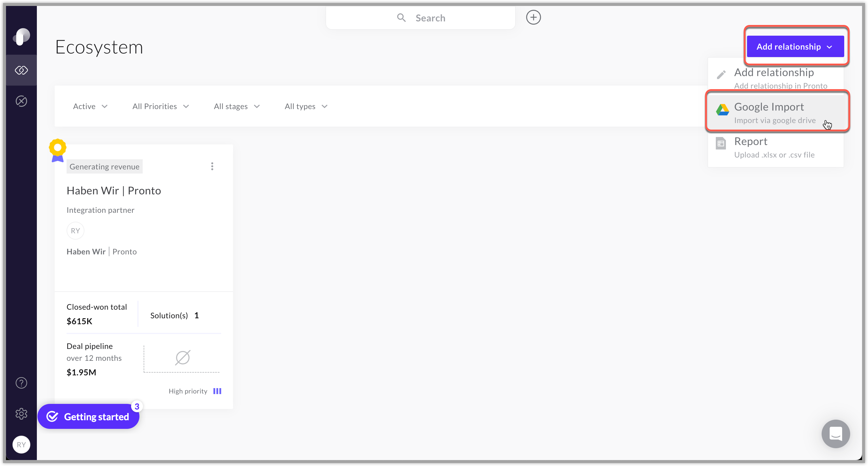Click the search magnifier icon
868x466 pixels.
coord(401,18)
